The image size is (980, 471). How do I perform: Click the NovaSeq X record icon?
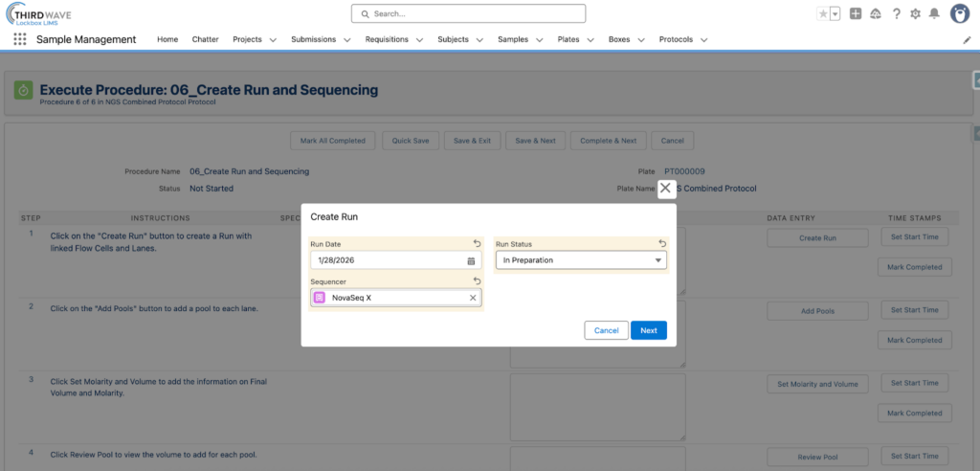coord(320,298)
